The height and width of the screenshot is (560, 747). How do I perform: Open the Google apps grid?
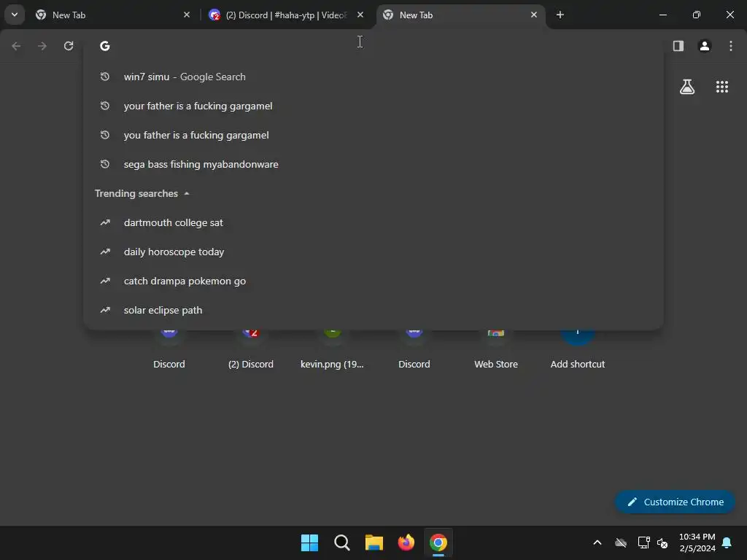(722, 87)
